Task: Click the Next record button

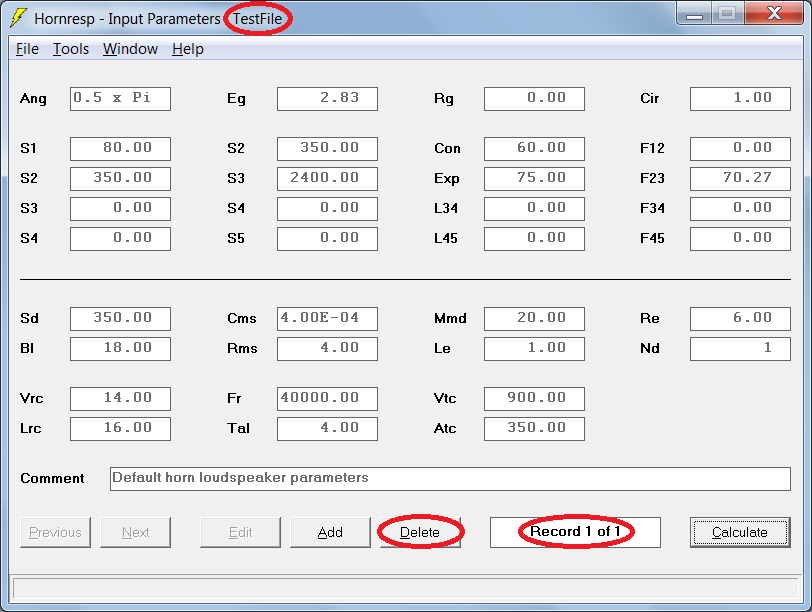Action: click(x=135, y=532)
